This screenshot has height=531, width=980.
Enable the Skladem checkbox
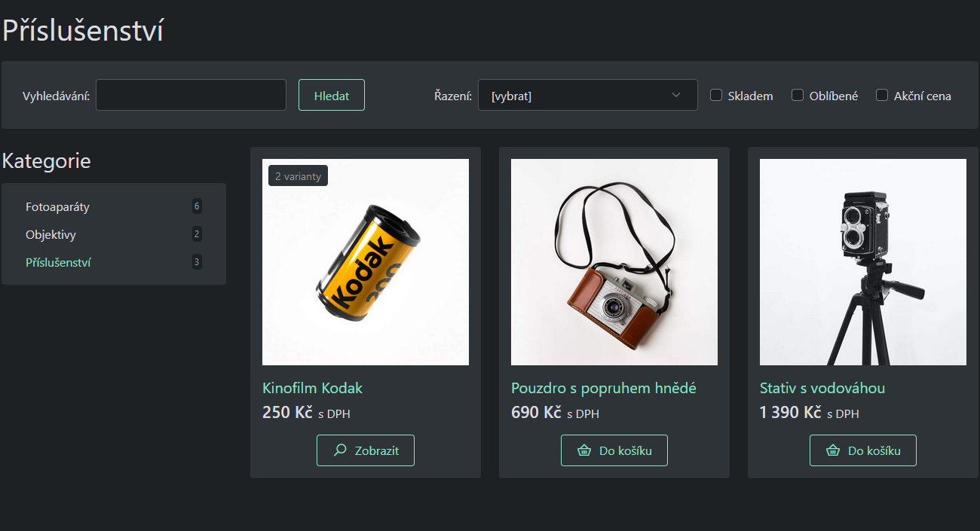(716, 95)
